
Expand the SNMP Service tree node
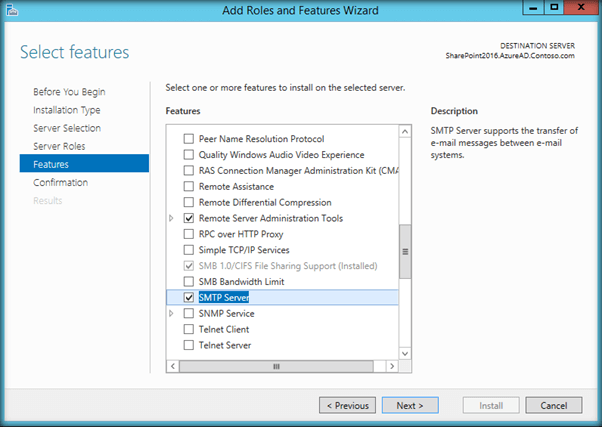(x=172, y=314)
